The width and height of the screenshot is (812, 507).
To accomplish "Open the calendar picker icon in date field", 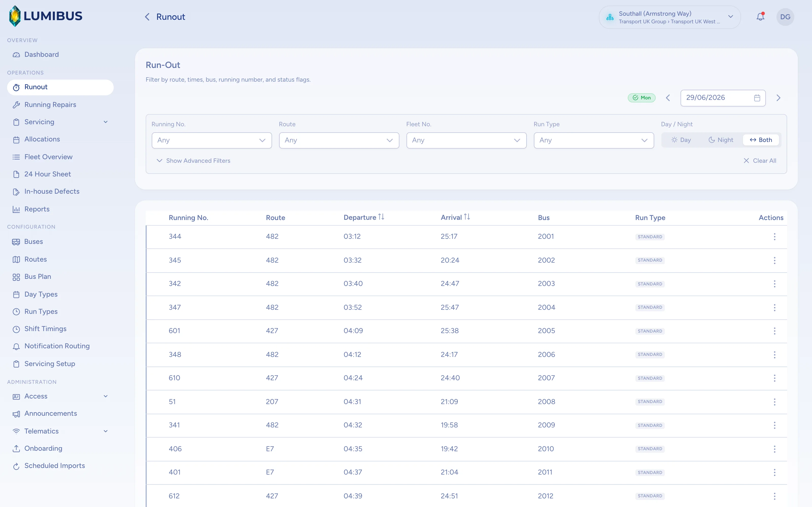I will tap(757, 98).
